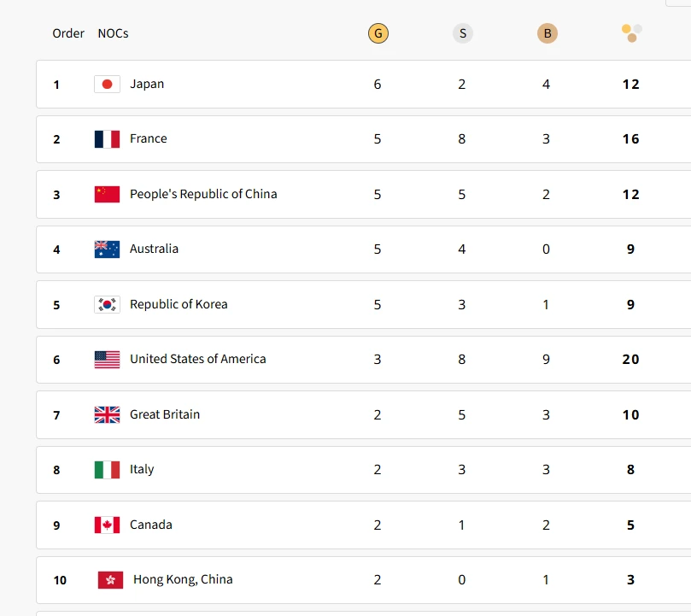The height and width of the screenshot is (616, 691).
Task: Select the United States of America name
Action: 197,359
